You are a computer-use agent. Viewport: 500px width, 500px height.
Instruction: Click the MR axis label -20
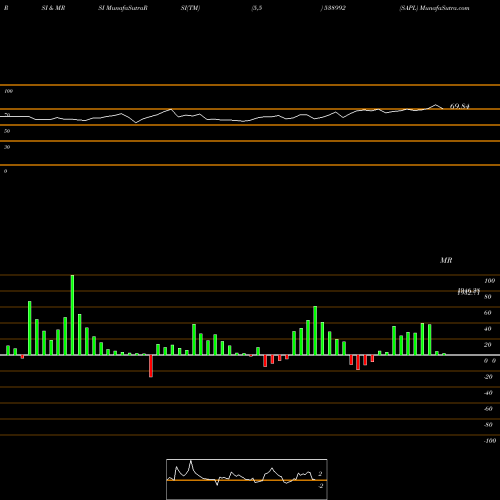[488, 377]
